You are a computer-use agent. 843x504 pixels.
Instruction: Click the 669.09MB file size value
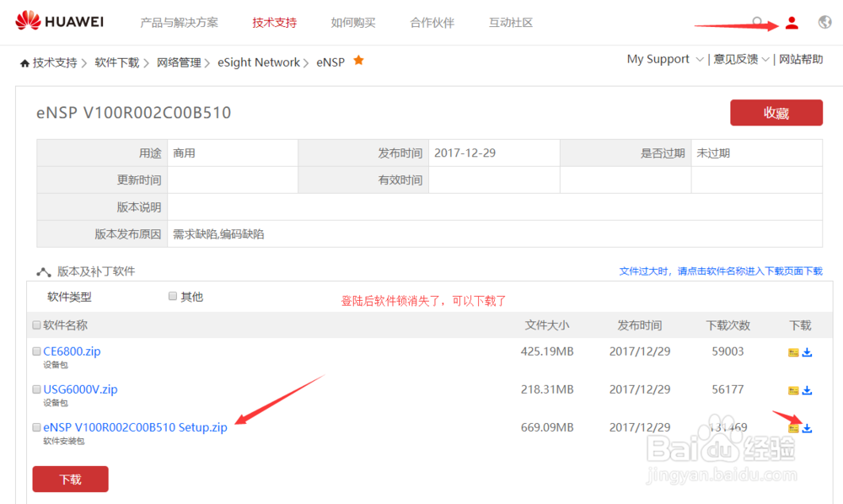(x=547, y=427)
